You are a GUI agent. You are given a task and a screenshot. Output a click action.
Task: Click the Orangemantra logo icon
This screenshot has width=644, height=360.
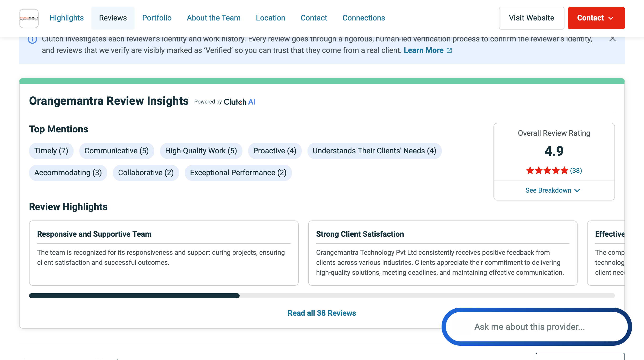29,18
